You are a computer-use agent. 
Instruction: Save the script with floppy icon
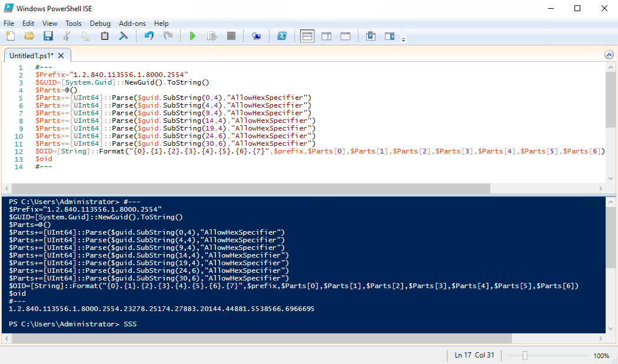click(x=48, y=36)
